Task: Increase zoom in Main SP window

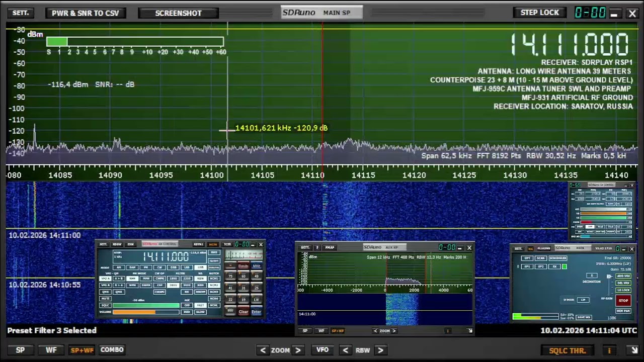Action: pyautogui.click(x=297, y=350)
